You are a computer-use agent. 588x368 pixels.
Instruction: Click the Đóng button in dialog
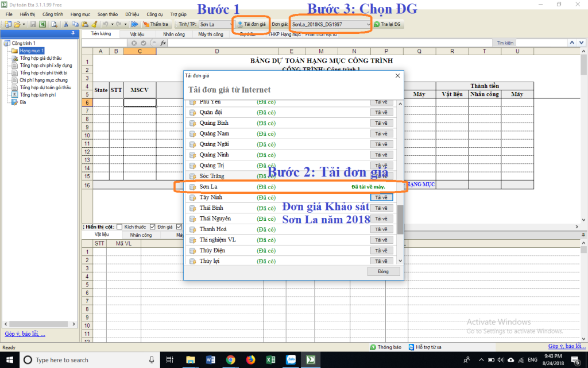(x=384, y=271)
